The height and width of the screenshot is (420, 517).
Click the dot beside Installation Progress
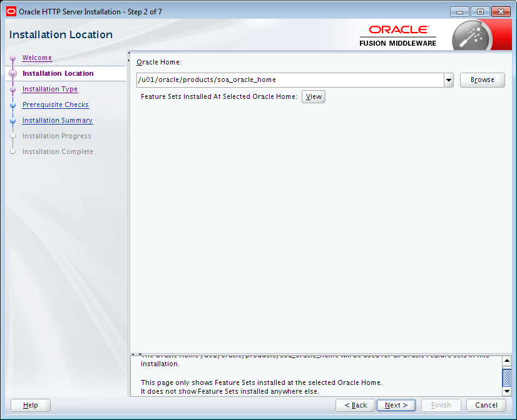pyautogui.click(x=13, y=136)
